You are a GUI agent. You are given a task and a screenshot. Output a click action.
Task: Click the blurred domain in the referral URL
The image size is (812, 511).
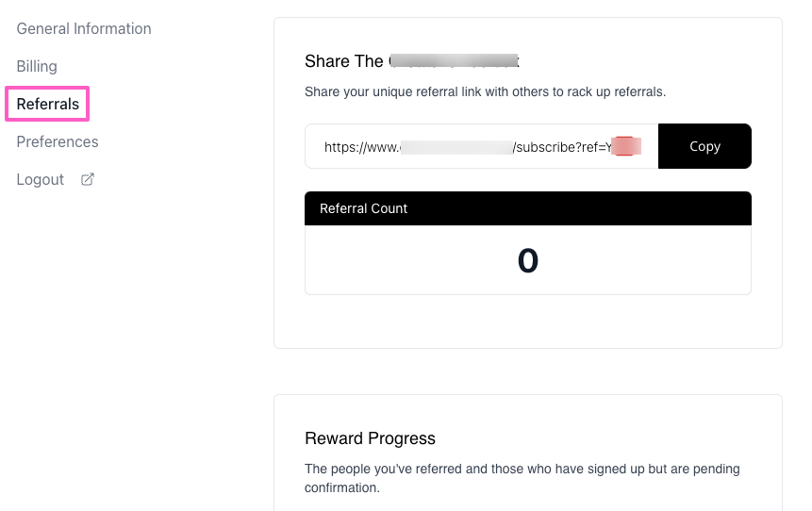(x=456, y=147)
